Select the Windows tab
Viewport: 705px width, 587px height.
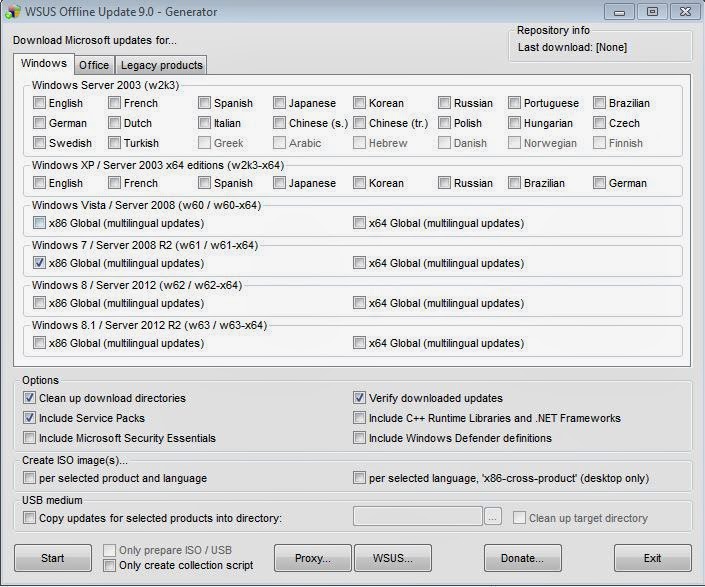coord(44,63)
